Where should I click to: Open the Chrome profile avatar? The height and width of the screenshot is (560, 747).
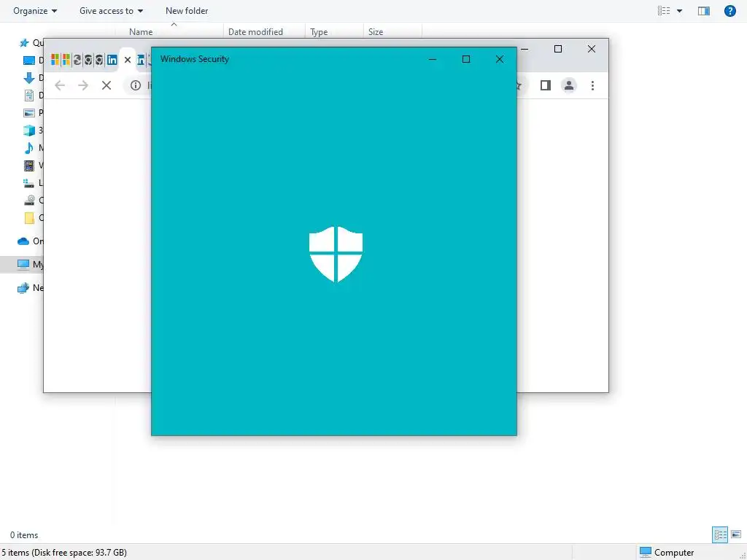[x=569, y=85]
